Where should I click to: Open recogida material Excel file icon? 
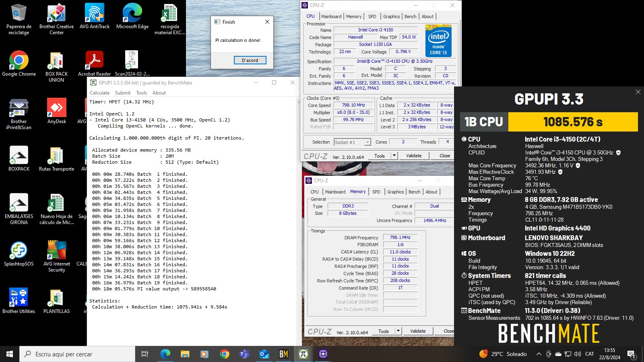click(x=170, y=19)
